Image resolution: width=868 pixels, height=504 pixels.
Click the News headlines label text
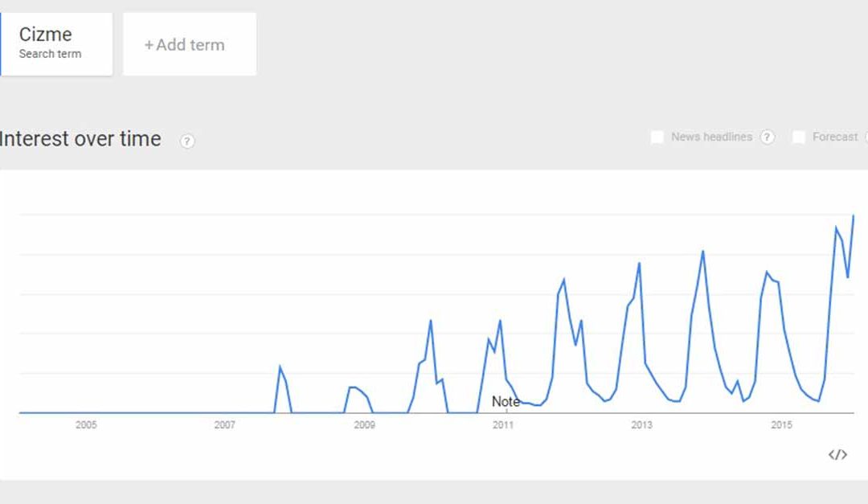[711, 137]
